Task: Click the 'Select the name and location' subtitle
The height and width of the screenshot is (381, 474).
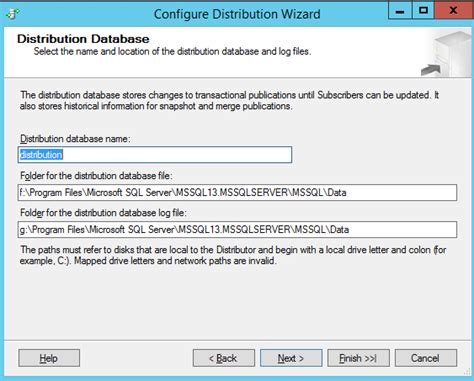Action: coord(172,52)
